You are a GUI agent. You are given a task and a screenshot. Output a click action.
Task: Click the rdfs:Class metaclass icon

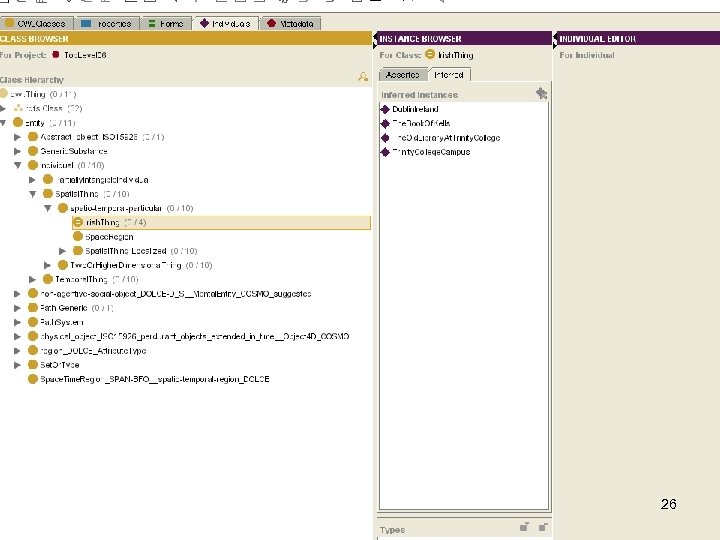pyautogui.click(x=18, y=108)
